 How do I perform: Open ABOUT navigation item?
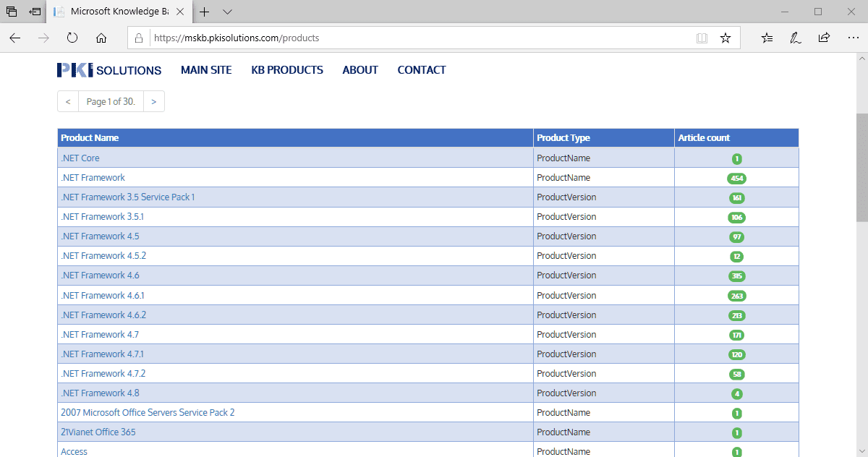pyautogui.click(x=360, y=70)
